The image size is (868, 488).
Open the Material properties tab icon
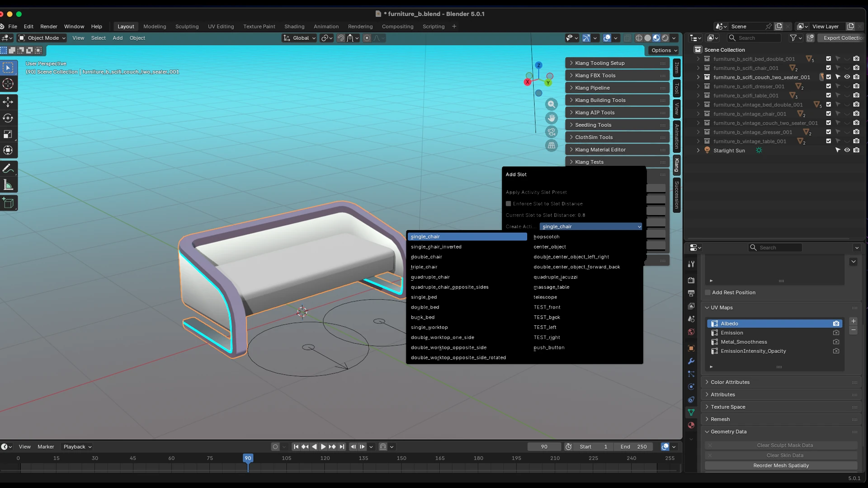[x=691, y=425]
